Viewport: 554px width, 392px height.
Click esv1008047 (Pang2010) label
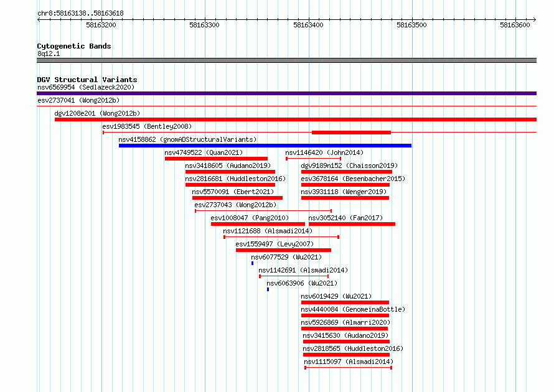pyautogui.click(x=250, y=218)
